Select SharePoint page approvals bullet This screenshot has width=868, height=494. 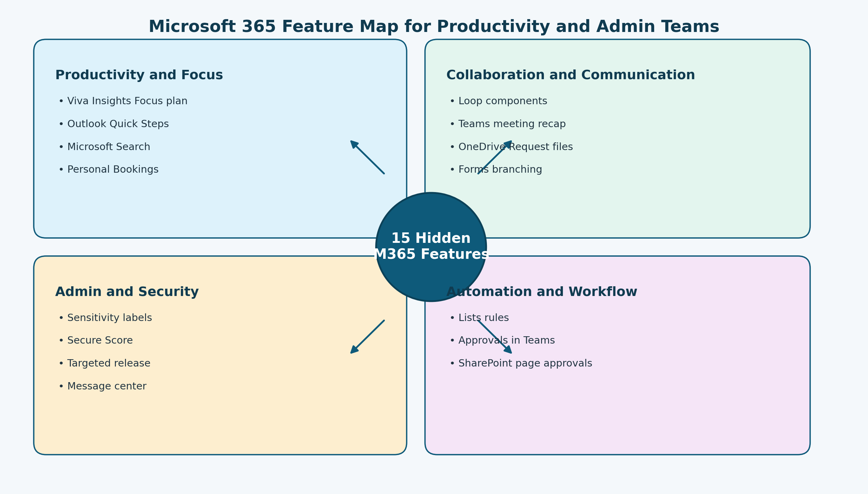point(521,363)
